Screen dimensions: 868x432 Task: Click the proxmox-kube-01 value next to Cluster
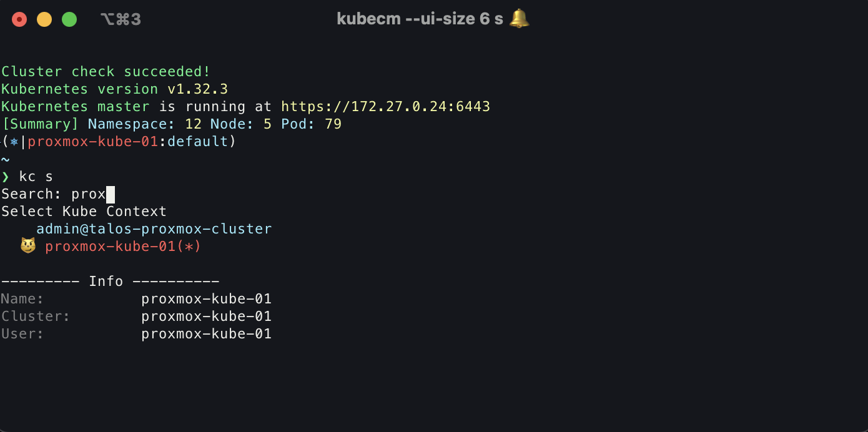point(206,316)
